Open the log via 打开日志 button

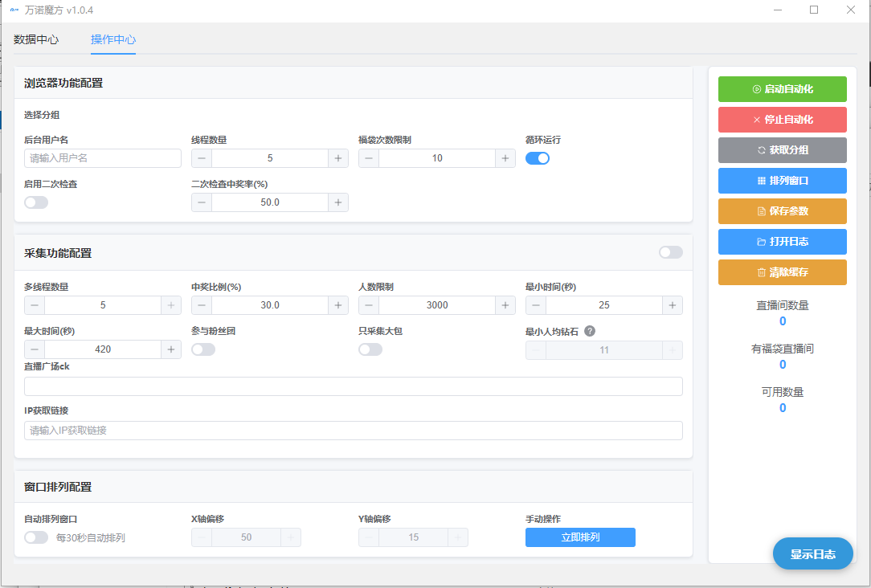782,242
